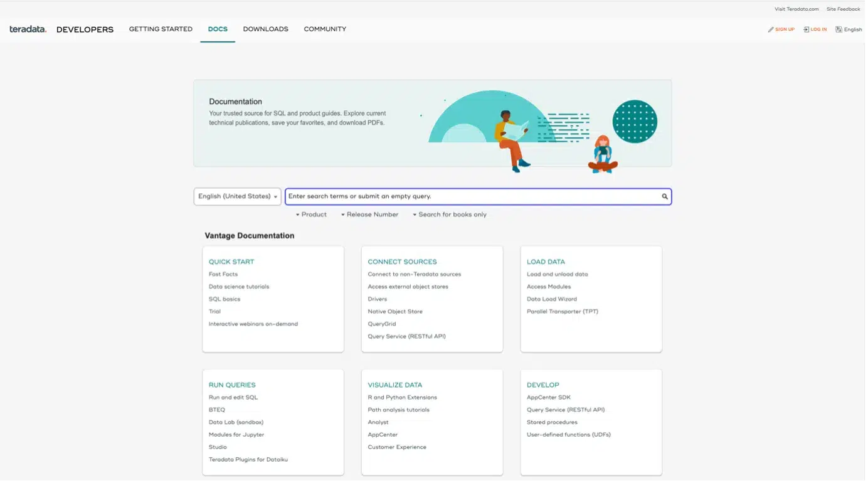Open the English (United States) language dropdown
The width and height of the screenshot is (868, 483).
click(x=237, y=196)
